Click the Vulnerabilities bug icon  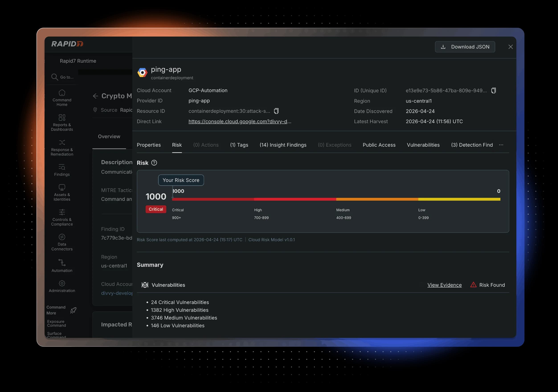[145, 285]
